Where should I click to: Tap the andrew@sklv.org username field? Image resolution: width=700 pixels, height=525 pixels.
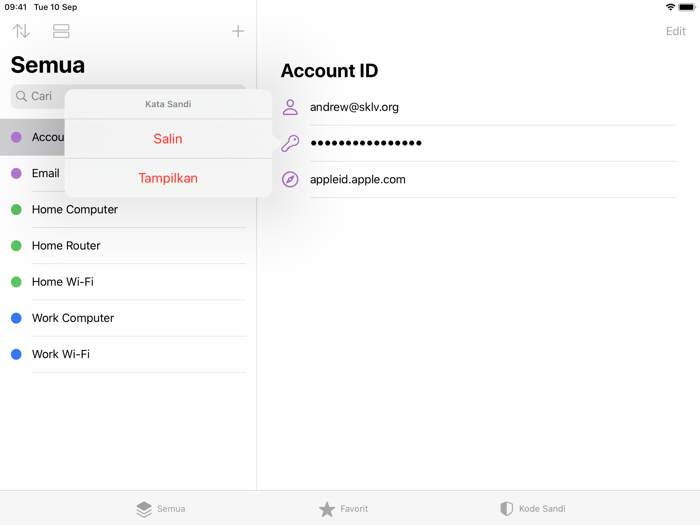pos(354,107)
